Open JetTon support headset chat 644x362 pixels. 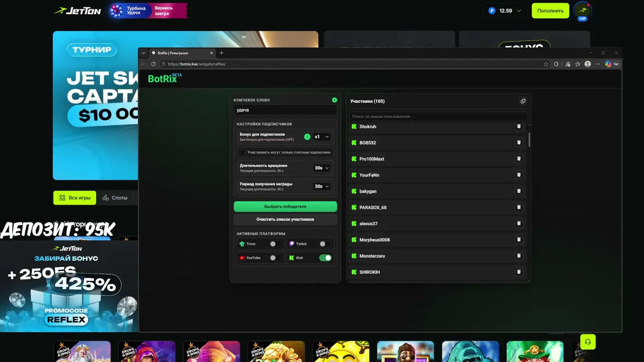[x=588, y=342]
